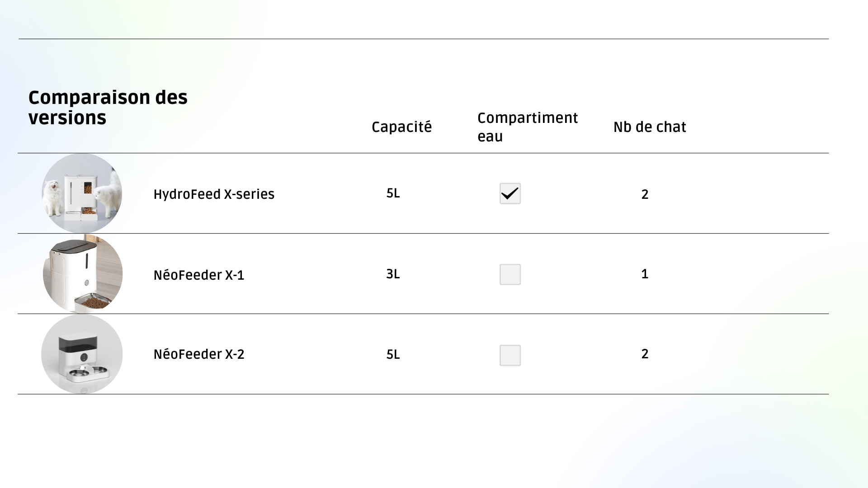Viewport: 868px width, 488px height.
Task: Select the "HydroFeed X-series" product name
Action: (214, 194)
